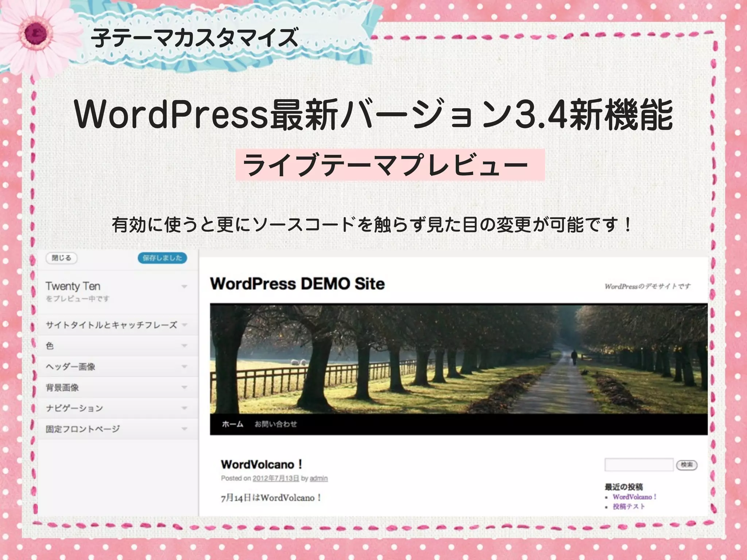Expand the 固定フロントページ section arrow

pyautogui.click(x=185, y=429)
